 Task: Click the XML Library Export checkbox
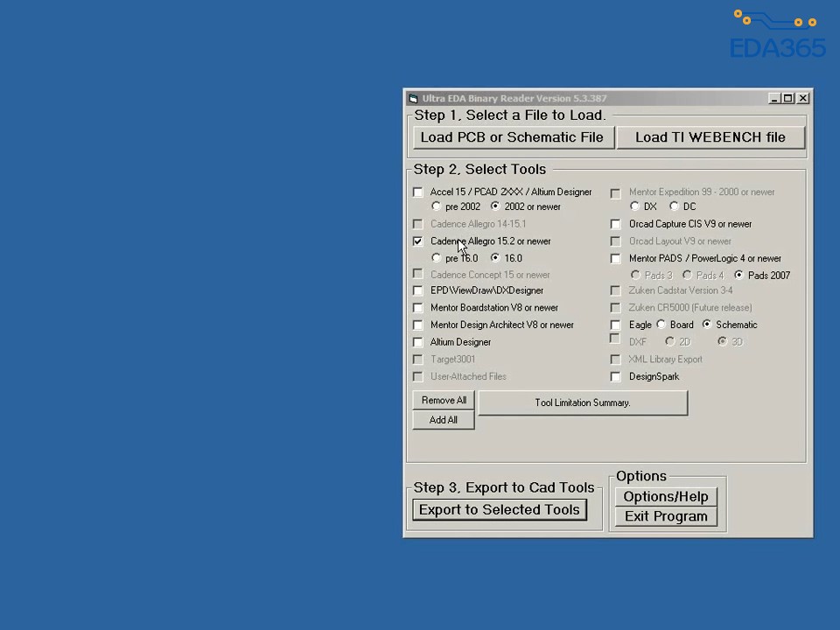coord(615,360)
